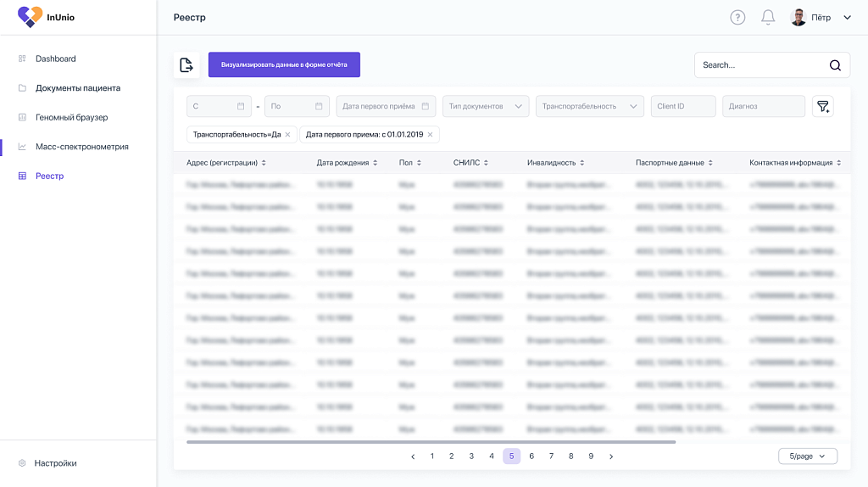Click Пётр's profile avatar

798,17
